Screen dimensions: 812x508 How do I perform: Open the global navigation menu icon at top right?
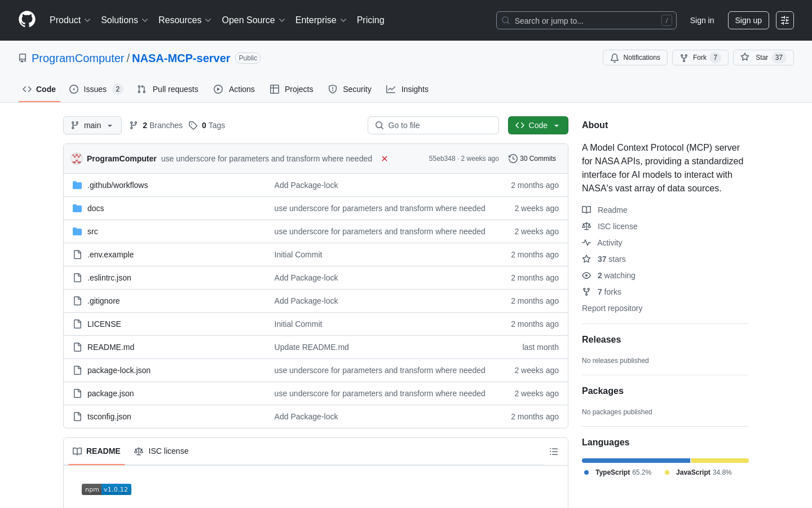pyautogui.click(x=785, y=20)
